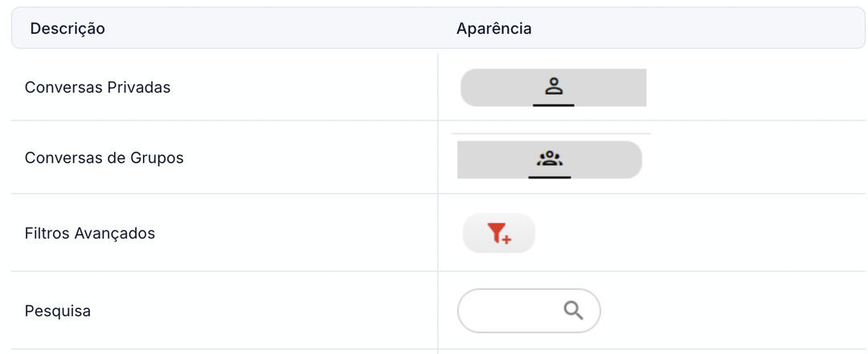Image resolution: width=868 pixels, height=354 pixels.
Task: Click the thin gray line above the groups pill
Action: pyautogui.click(x=551, y=133)
